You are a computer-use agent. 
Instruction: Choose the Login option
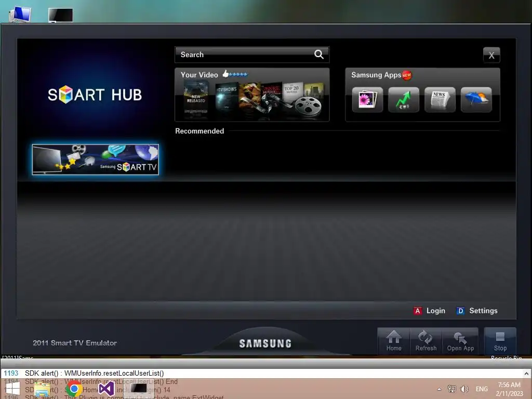tap(436, 311)
